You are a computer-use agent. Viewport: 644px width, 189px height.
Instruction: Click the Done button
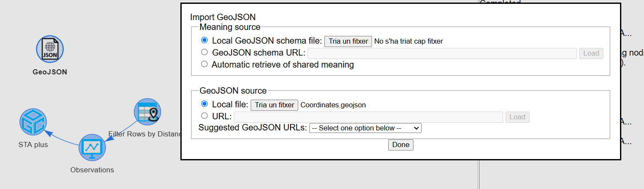[x=401, y=145]
